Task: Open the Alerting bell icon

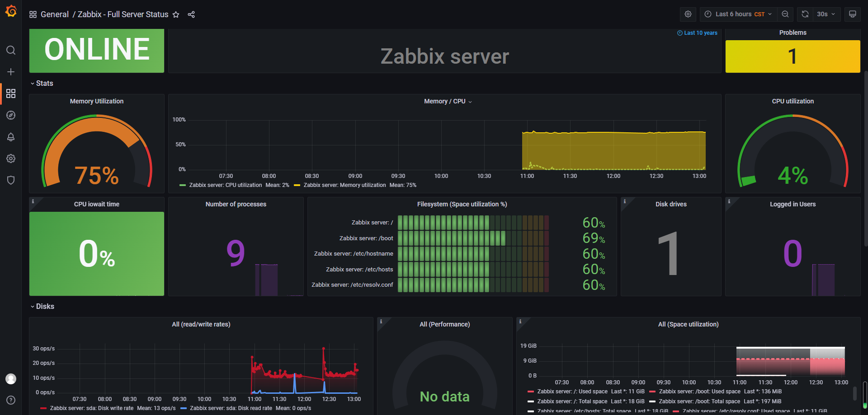Action: point(11,137)
